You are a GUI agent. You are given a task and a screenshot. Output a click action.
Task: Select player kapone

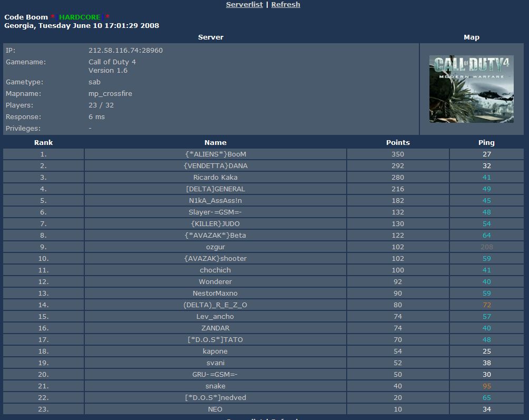click(215, 351)
